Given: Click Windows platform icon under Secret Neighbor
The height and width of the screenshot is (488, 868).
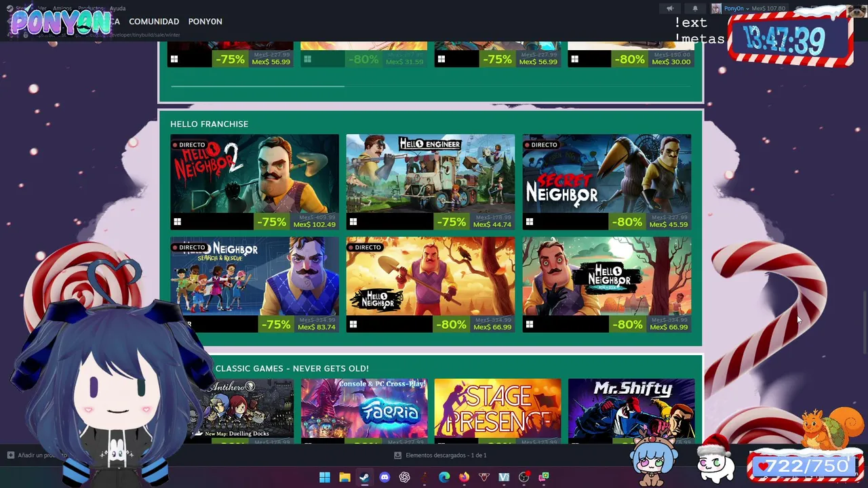Looking at the screenshot, I should pos(530,222).
